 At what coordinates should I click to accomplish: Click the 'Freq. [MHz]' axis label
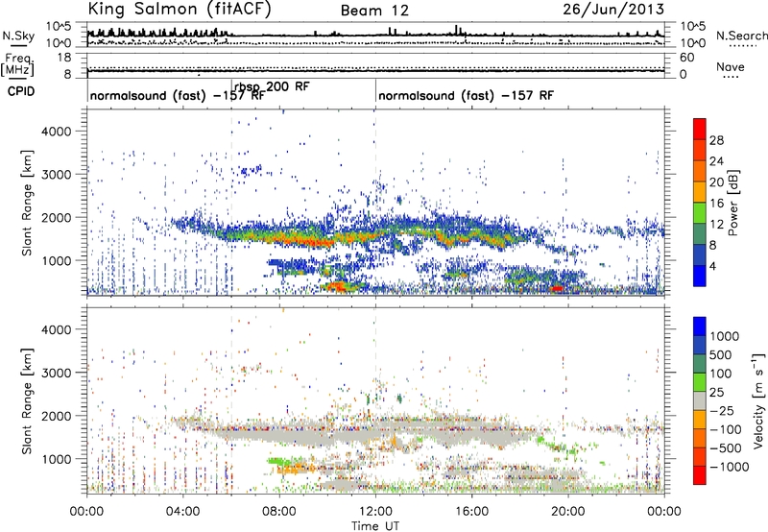coord(17,64)
